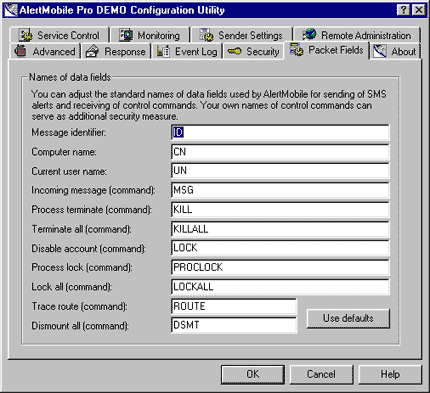Click the Response tab icon
The image size is (430, 393).
pyautogui.click(x=92, y=52)
